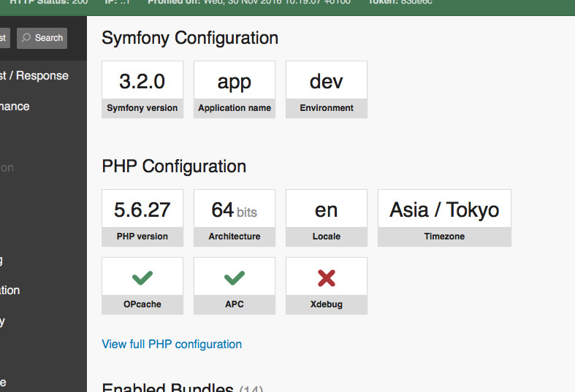Click the Search button in sidebar
The image size is (575, 392).
42,38
